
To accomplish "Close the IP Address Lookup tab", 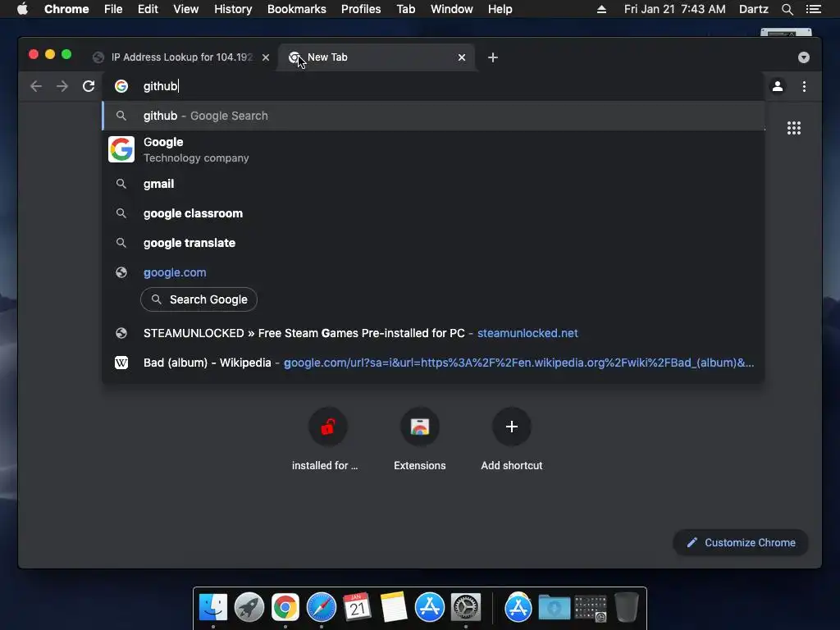I will pos(266,57).
